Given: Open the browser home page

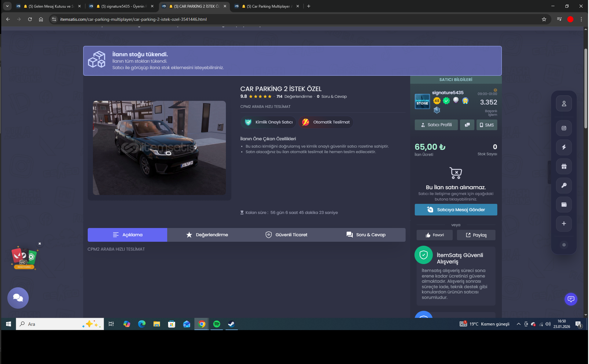Looking at the screenshot, I should [41, 19].
